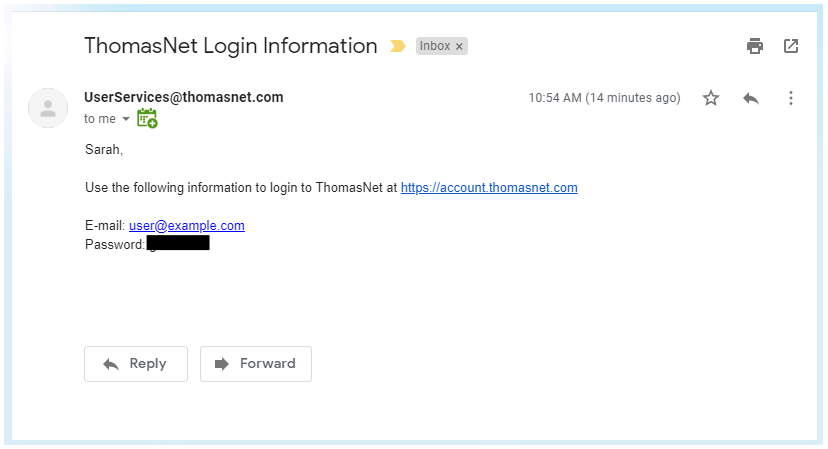
Task: Remove the Inbox label with its x
Action: (x=459, y=47)
